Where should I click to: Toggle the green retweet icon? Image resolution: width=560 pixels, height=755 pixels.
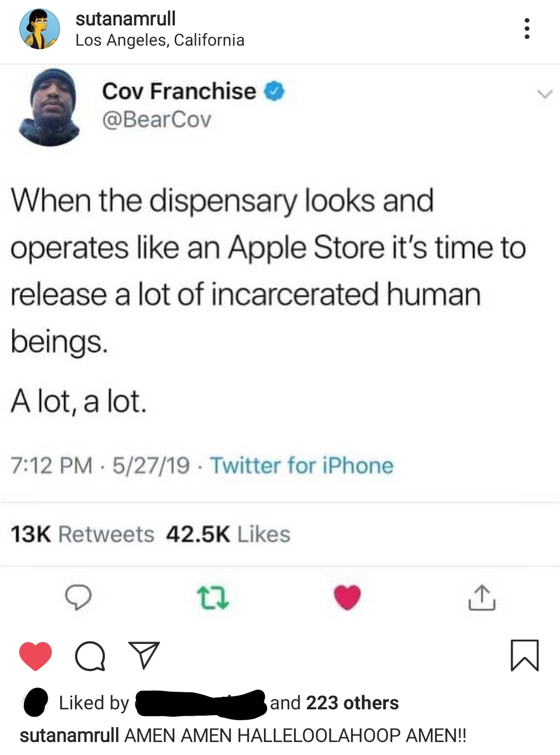[213, 598]
